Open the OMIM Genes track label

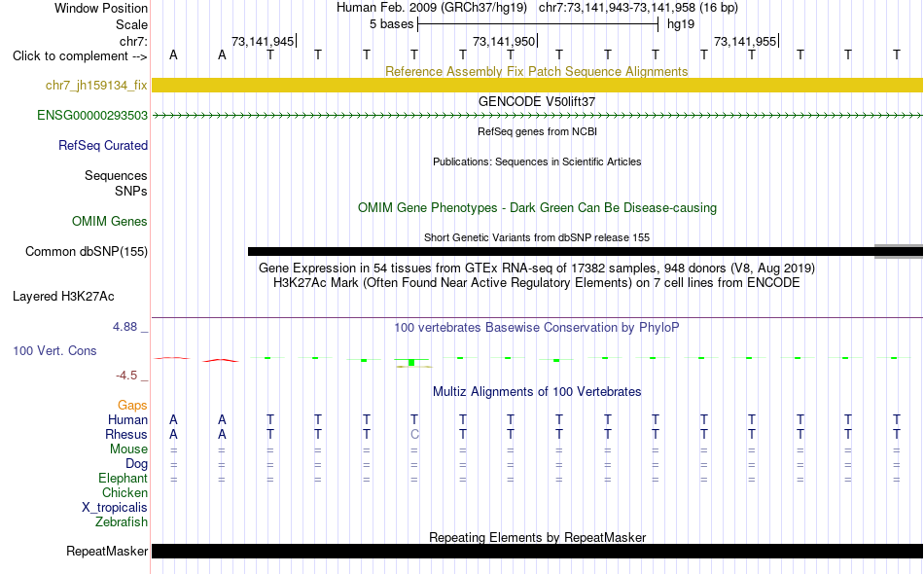click(x=109, y=222)
